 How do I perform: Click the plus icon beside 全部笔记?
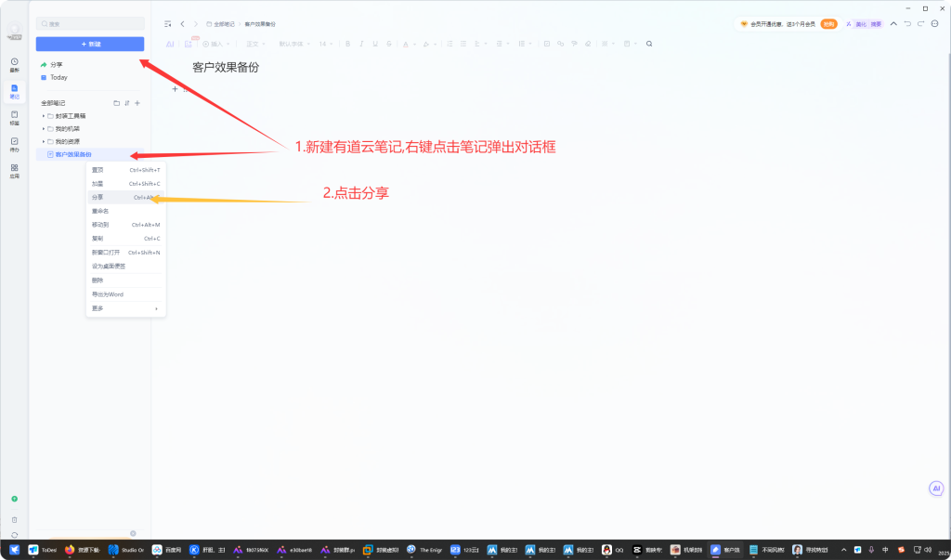click(137, 103)
